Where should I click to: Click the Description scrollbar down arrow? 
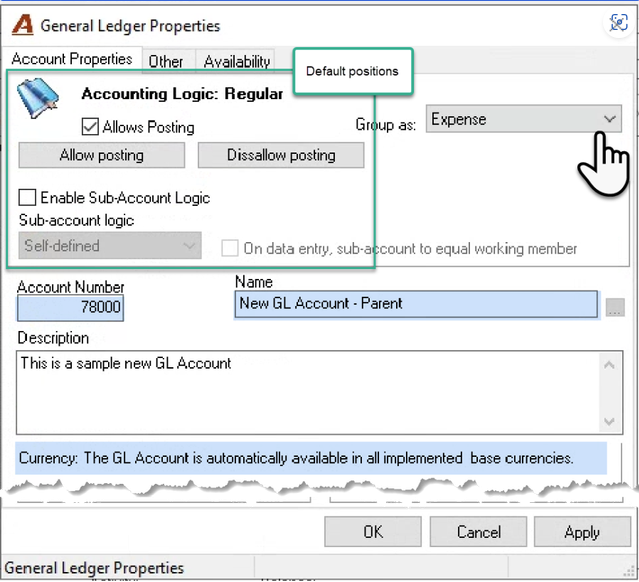coord(609,421)
